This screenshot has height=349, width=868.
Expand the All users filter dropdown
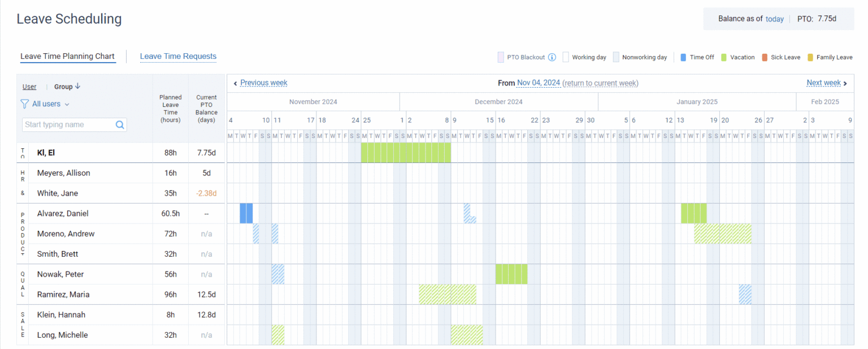pyautogui.click(x=51, y=104)
